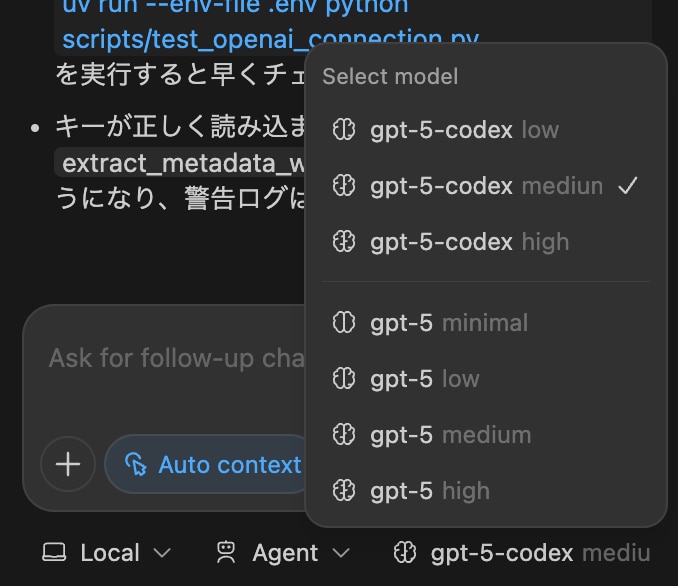Toggle the checkmark on gpt-5-codex medium

point(628,186)
